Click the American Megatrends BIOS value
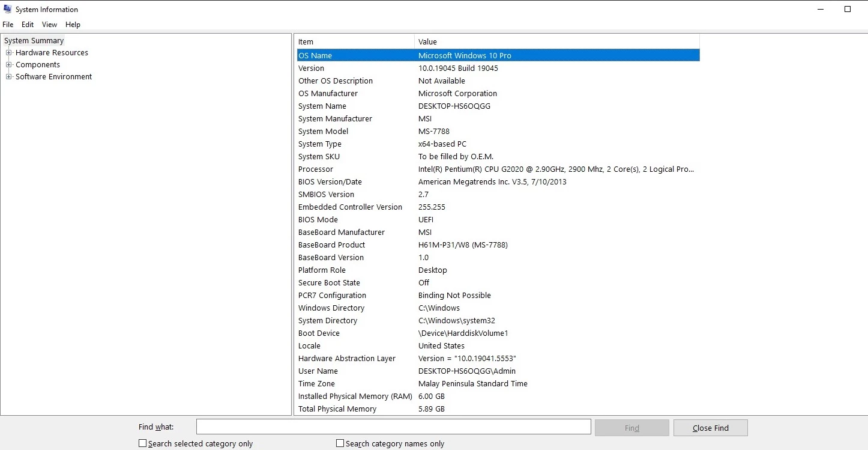Screen dimensions: 868x450 coord(492,181)
